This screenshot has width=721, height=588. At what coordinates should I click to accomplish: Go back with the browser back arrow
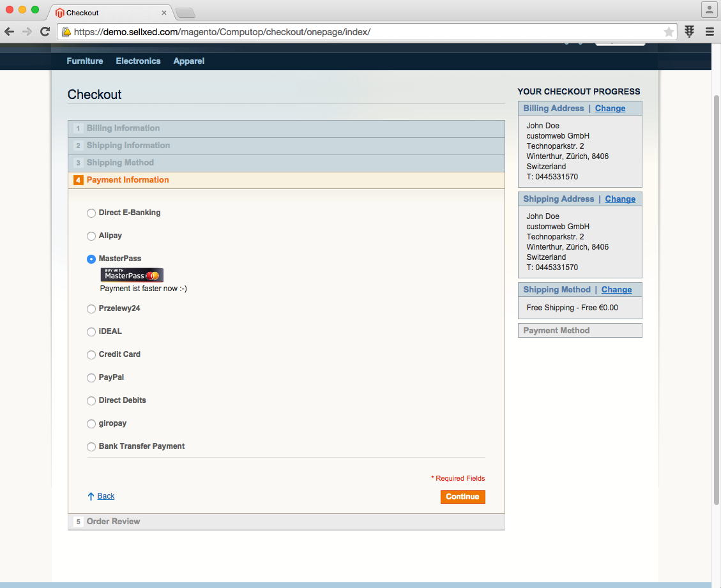pos(9,32)
